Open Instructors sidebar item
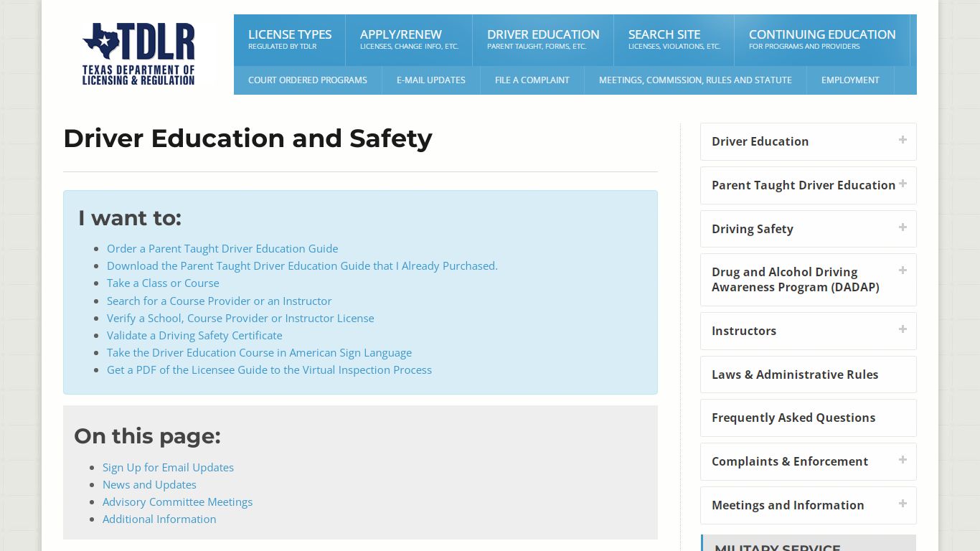Viewport: 980px width, 551px height. [x=809, y=331]
